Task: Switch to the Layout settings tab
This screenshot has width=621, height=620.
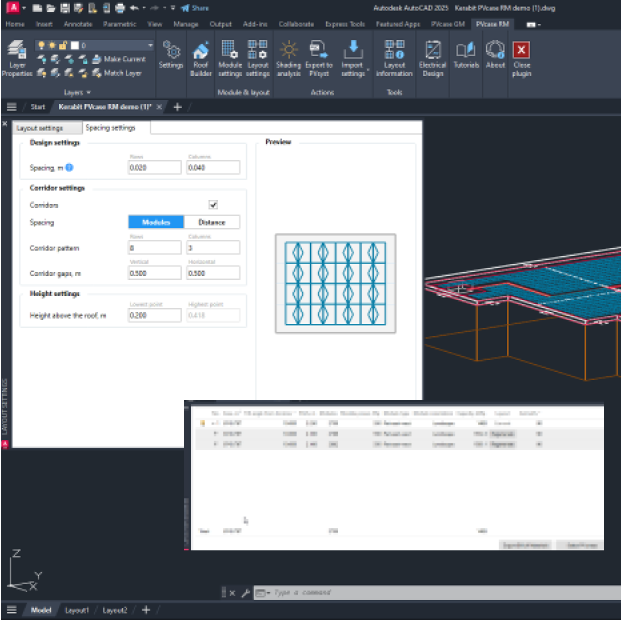Action: (40, 128)
